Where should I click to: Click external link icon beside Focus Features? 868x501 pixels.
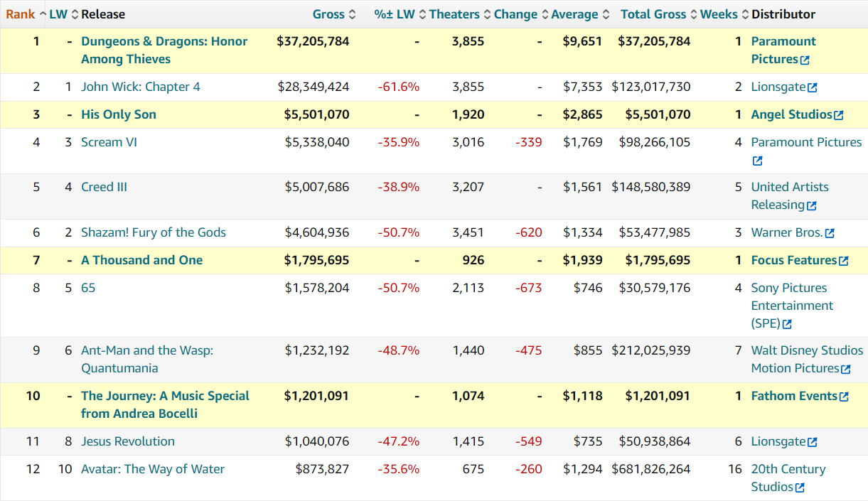click(844, 262)
